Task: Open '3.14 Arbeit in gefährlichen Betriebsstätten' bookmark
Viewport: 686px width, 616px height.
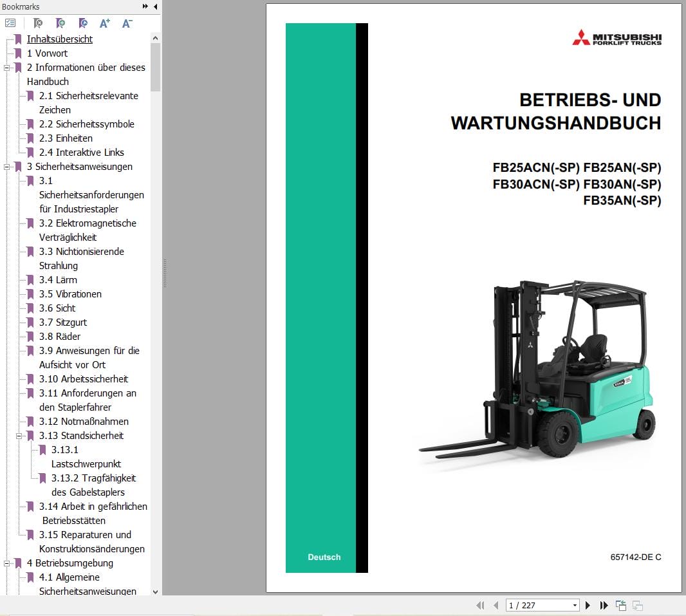Action: (x=93, y=514)
